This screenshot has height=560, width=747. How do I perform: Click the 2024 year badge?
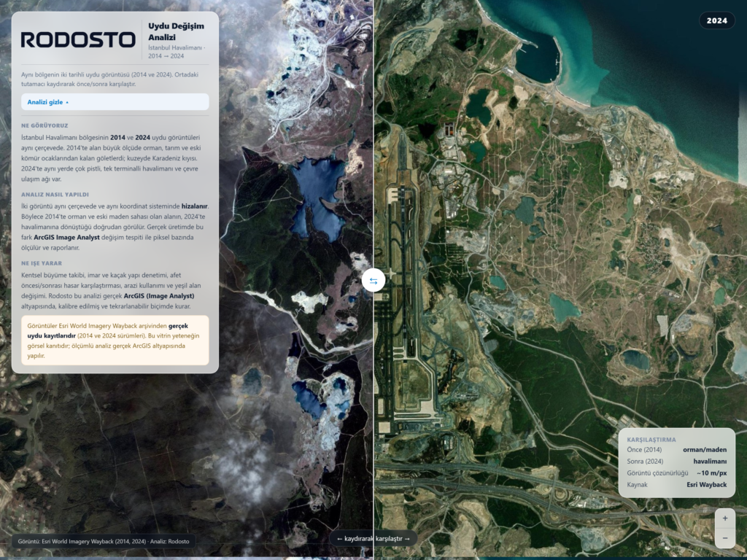(x=717, y=20)
